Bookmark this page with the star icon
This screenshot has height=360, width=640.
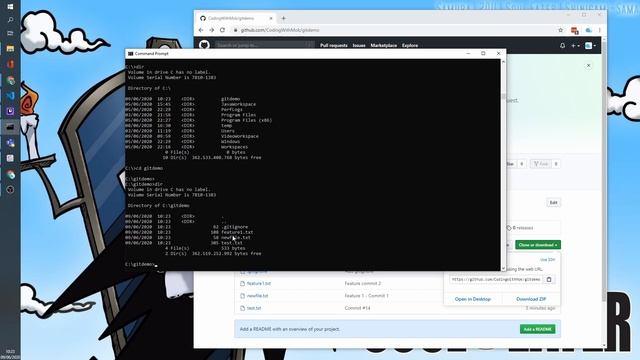[x=560, y=30]
